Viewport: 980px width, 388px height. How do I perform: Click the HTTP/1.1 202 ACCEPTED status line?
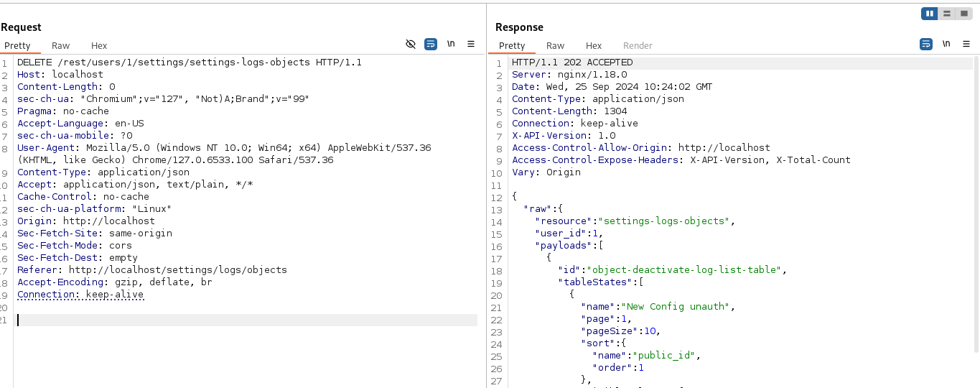coord(572,63)
